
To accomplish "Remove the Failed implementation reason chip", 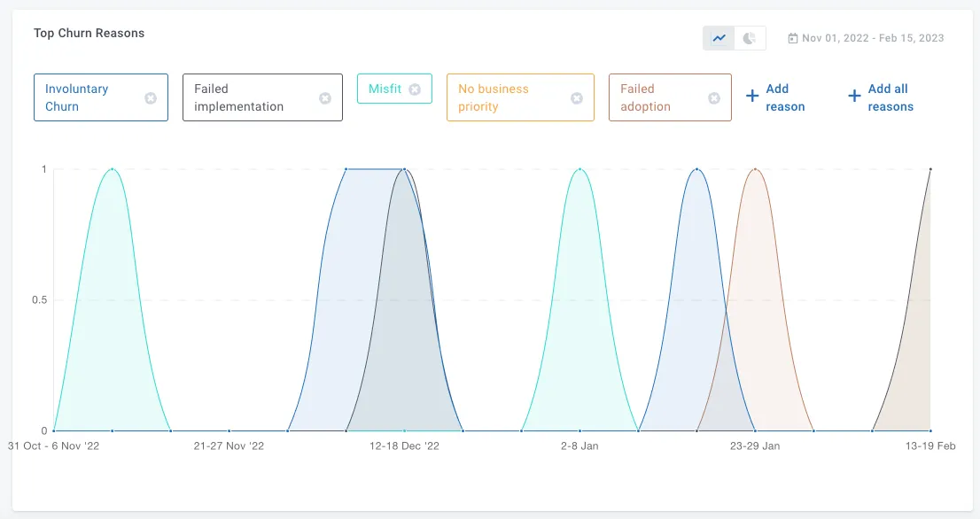I will pos(325,98).
